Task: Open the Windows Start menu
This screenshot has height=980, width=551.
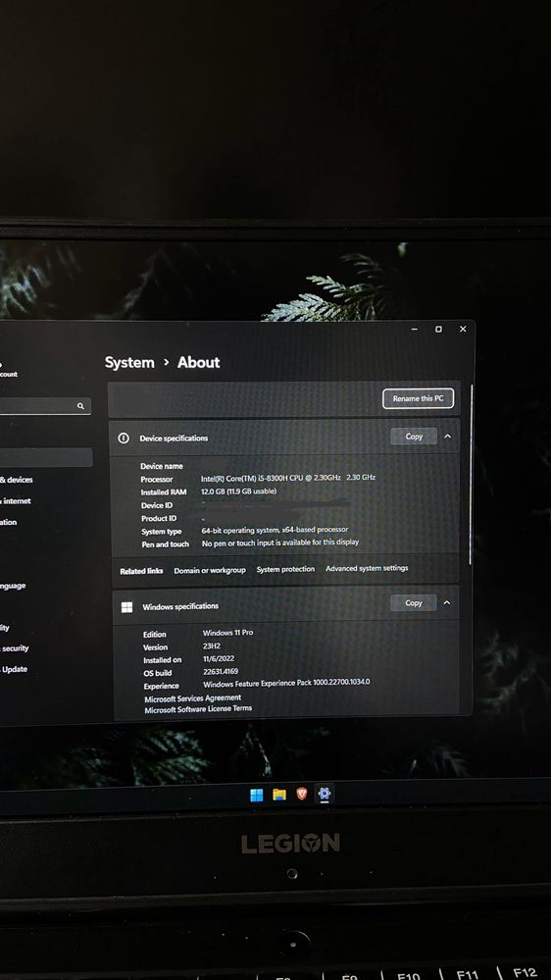Action: point(257,795)
